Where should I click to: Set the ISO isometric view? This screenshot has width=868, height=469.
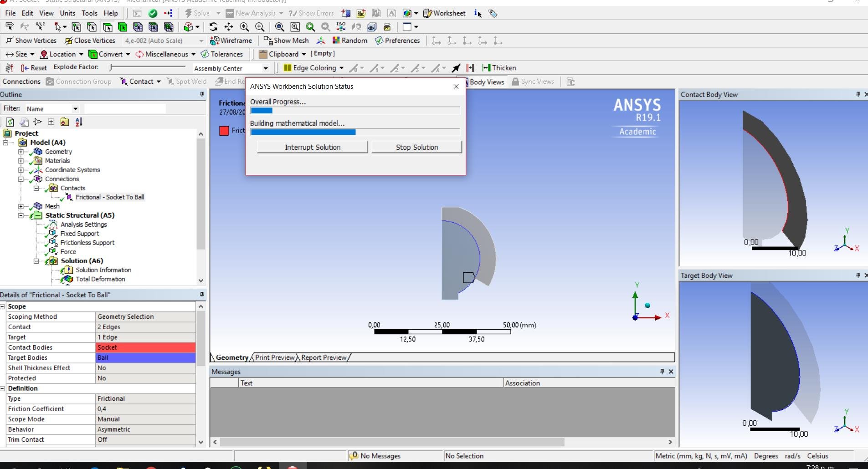point(341,27)
